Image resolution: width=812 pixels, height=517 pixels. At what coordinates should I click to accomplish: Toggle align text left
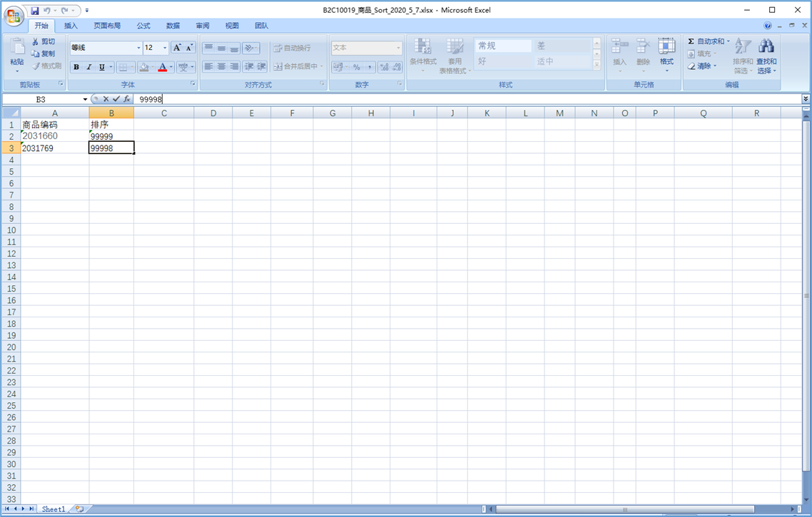click(208, 66)
